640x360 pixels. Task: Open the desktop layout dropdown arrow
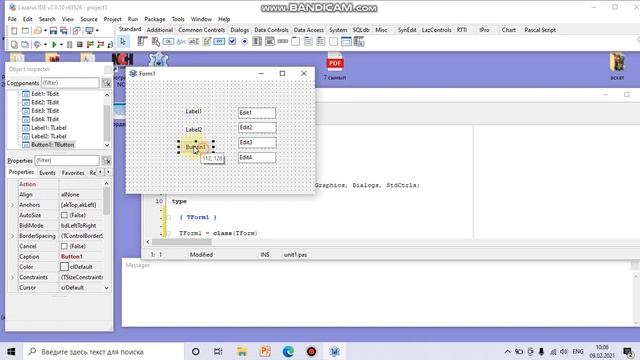point(97,31)
